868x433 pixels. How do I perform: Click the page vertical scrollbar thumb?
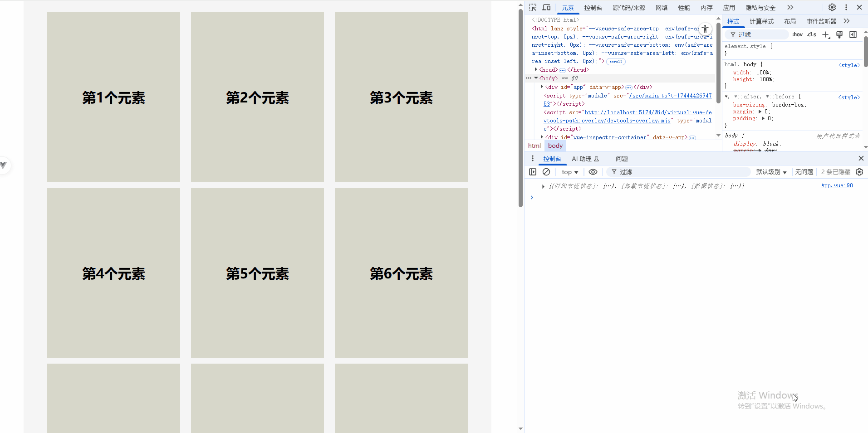point(520,108)
